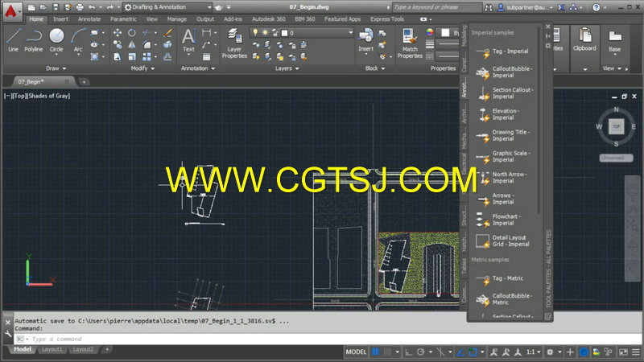Screen dimensions: 644x362
Task: Click the Plot print icon in quick access toolbar
Action: (80, 7)
